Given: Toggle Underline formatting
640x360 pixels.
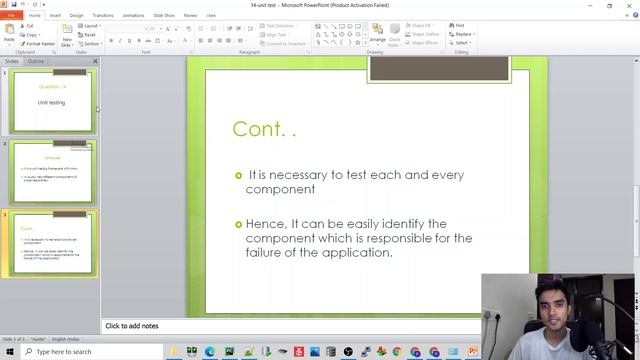Looking at the screenshot, I should tap(129, 41).
